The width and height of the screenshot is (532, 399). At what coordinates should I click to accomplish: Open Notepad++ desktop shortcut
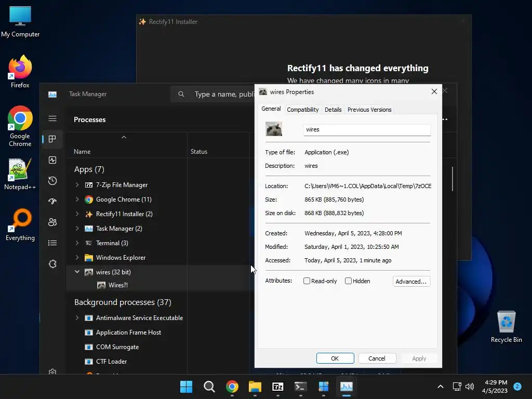(x=20, y=174)
